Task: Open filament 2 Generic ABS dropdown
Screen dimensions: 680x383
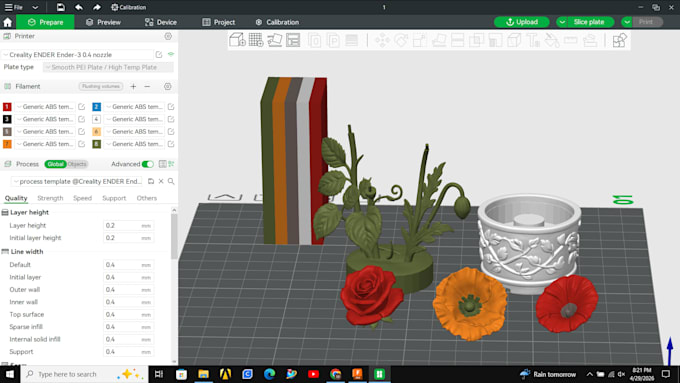Action: point(134,107)
